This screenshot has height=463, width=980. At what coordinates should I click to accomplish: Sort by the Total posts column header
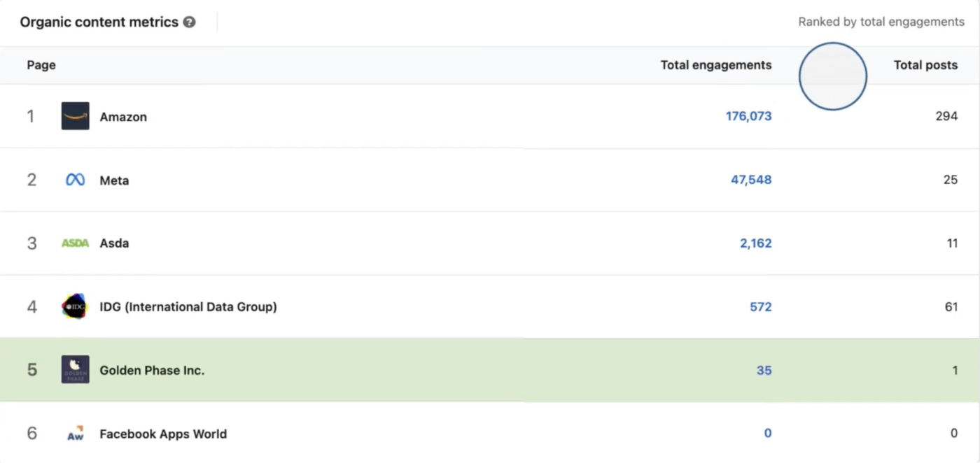(925, 64)
